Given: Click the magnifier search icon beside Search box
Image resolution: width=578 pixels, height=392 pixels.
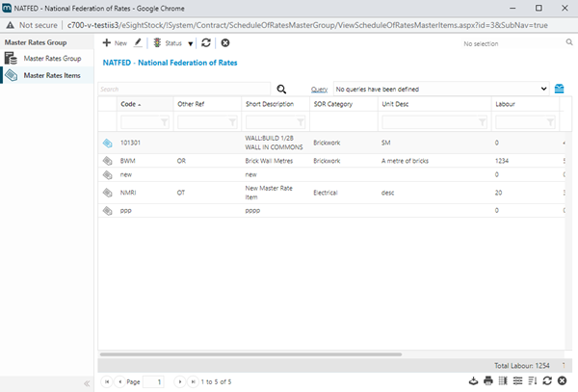Looking at the screenshot, I should tap(282, 89).
